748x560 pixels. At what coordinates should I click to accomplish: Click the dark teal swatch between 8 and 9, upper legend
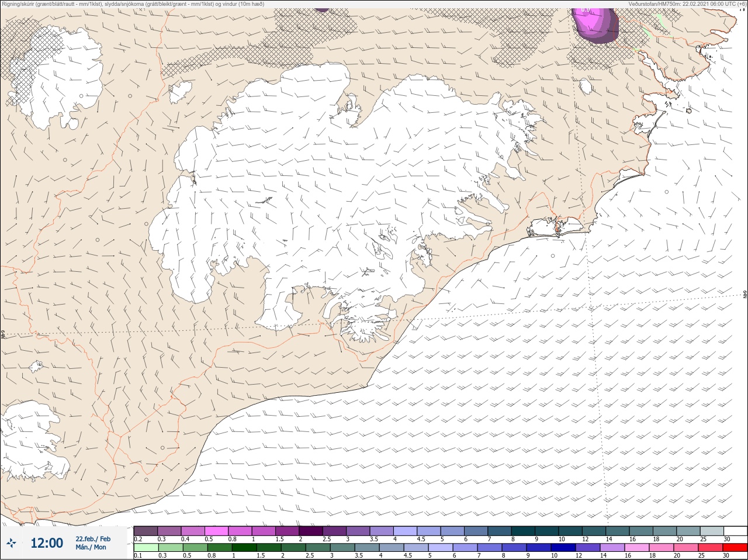(x=523, y=531)
